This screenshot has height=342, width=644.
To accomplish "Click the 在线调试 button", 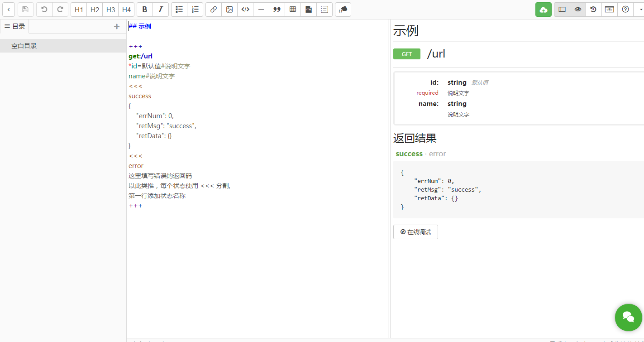I will coord(415,232).
